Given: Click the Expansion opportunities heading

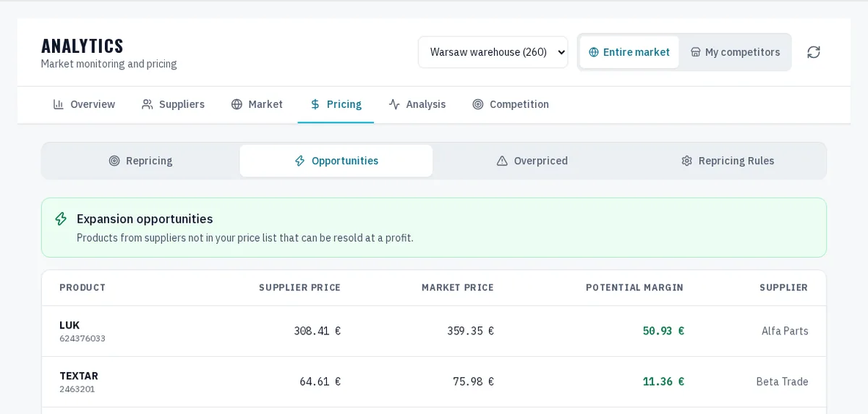Looking at the screenshot, I should (x=145, y=219).
